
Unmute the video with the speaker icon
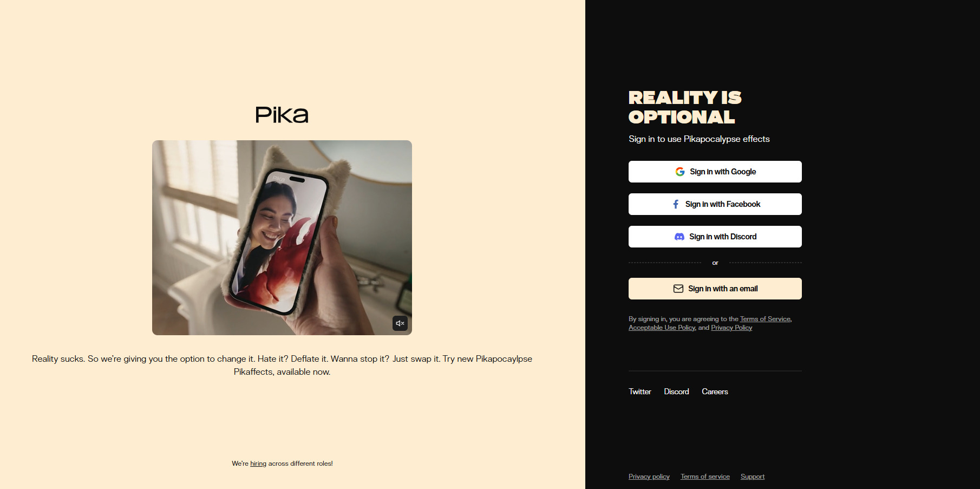(400, 323)
